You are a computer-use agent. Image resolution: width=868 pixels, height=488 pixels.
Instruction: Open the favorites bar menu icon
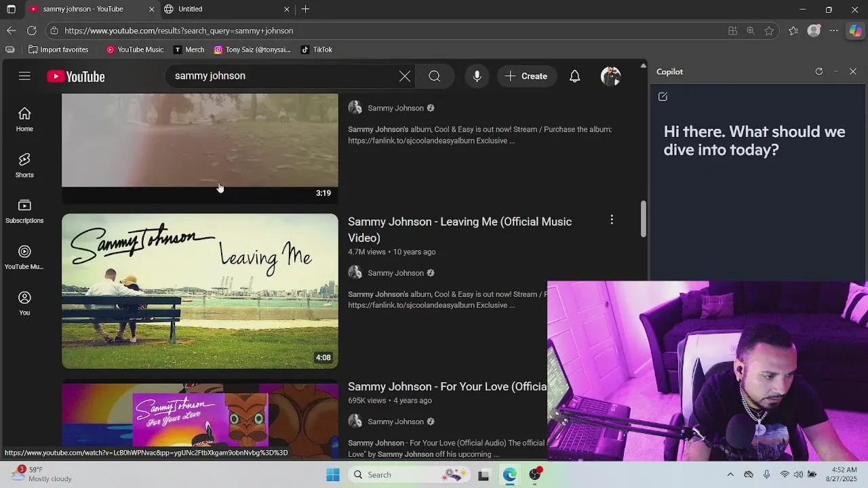click(x=9, y=49)
